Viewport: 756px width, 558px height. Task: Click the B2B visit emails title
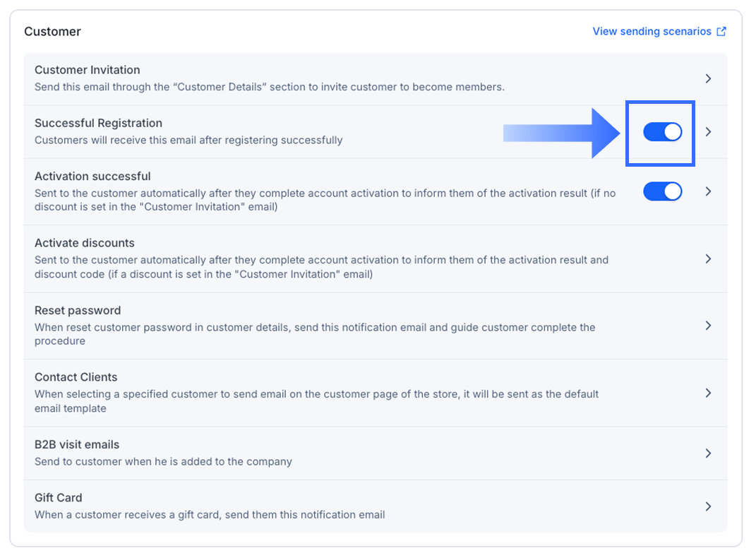pos(77,445)
